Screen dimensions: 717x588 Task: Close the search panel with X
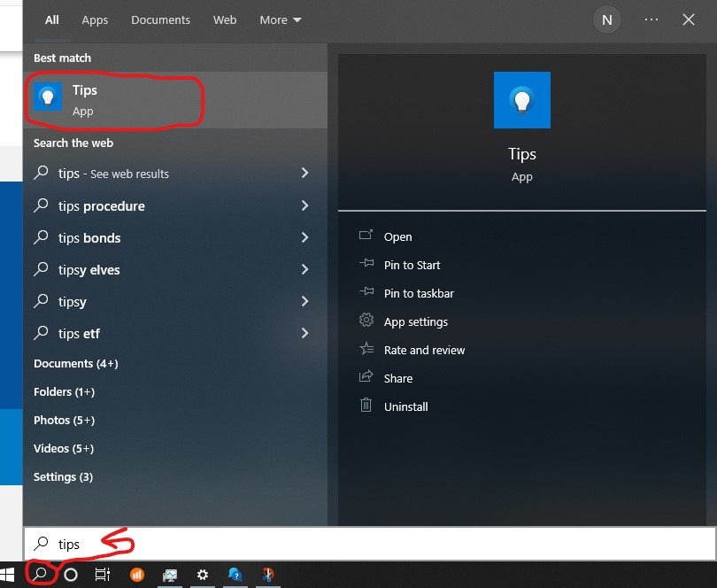click(x=688, y=19)
